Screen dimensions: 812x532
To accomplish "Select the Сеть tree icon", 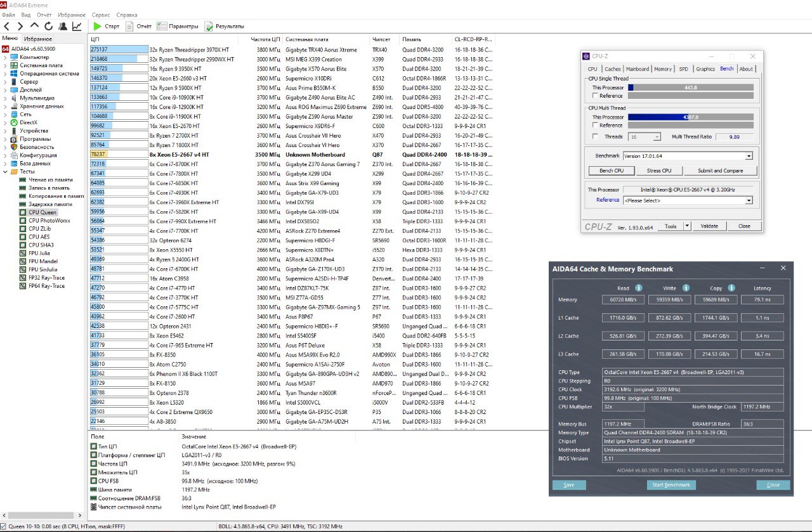I will 14,114.
